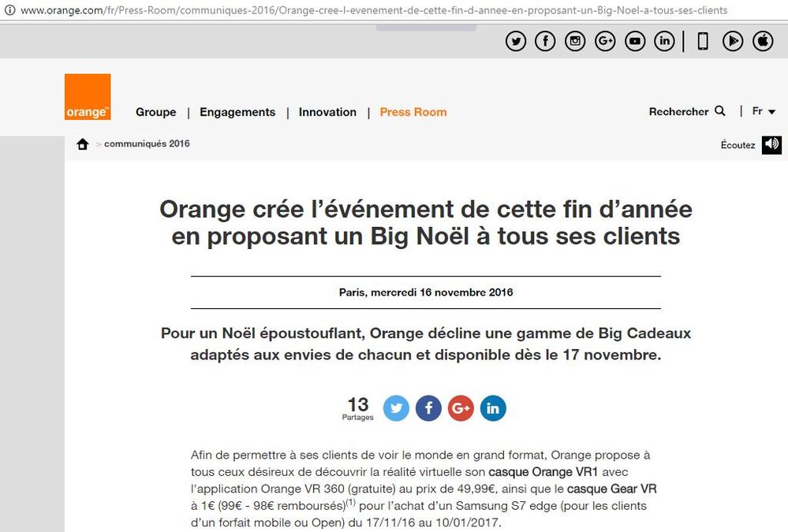This screenshot has width=788, height=532.
Task: Go to home via breadcrumb house icon
Action: (82, 144)
